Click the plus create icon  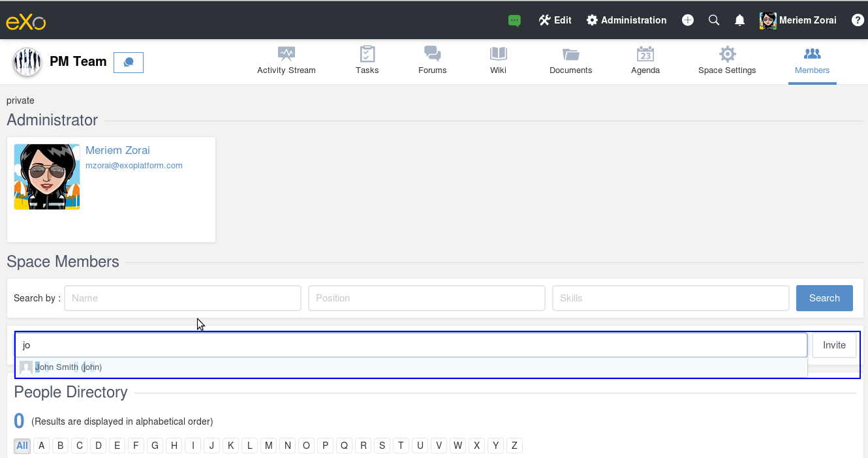(688, 20)
